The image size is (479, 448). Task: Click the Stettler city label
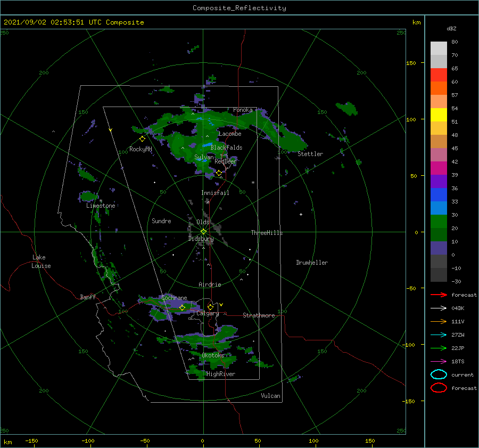tap(310, 154)
